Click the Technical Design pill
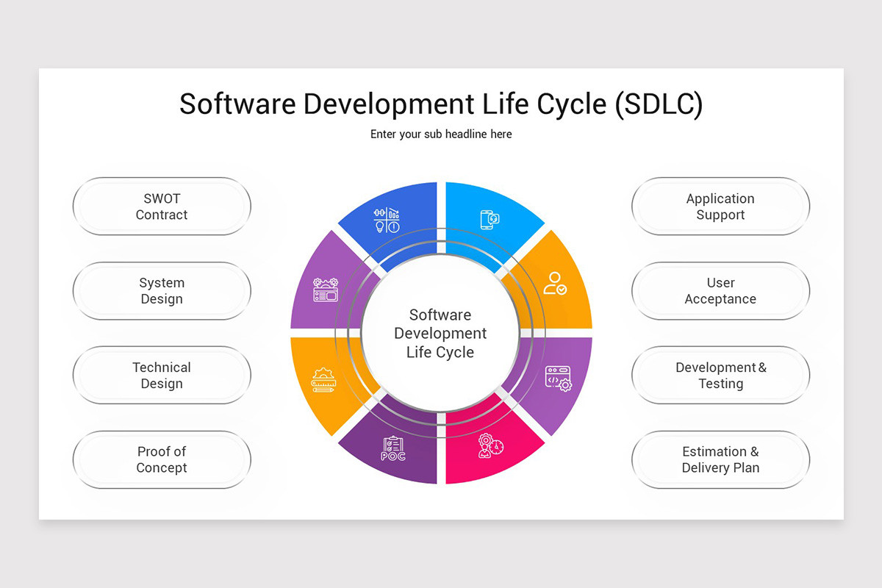Viewport: 882px width, 588px height. (x=162, y=376)
